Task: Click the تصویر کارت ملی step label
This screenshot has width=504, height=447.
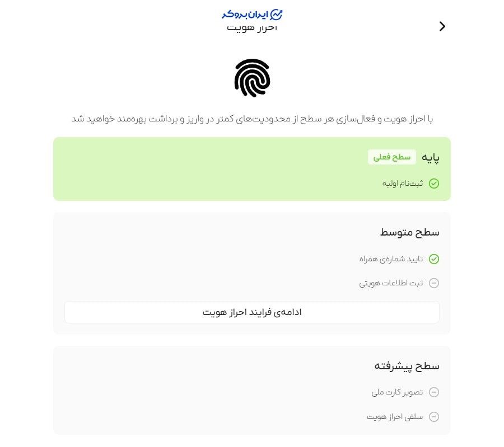Action: (x=398, y=392)
